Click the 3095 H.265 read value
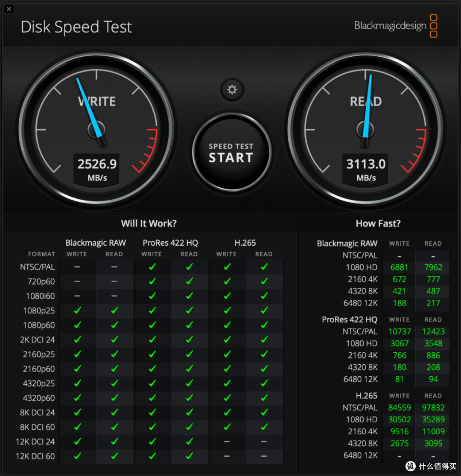Screen dimensions: 461x476 pos(433,443)
